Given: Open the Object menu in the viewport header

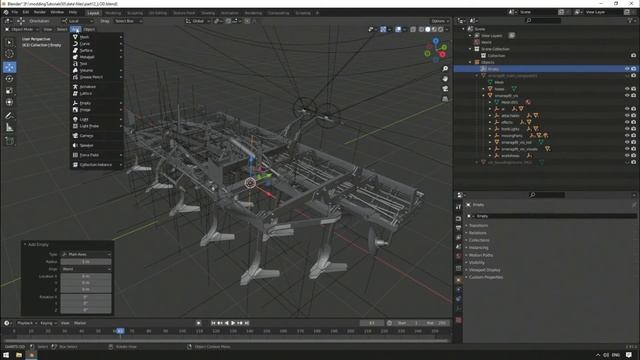Looking at the screenshot, I should (89, 29).
